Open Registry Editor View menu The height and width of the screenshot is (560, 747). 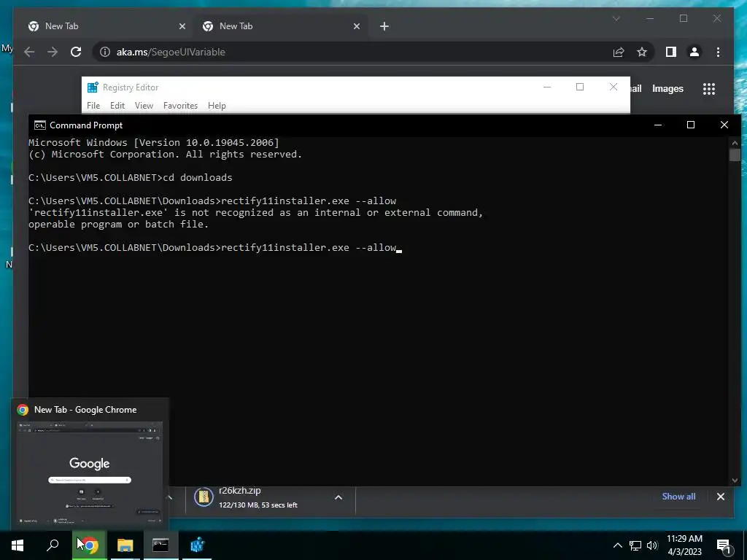tap(144, 106)
